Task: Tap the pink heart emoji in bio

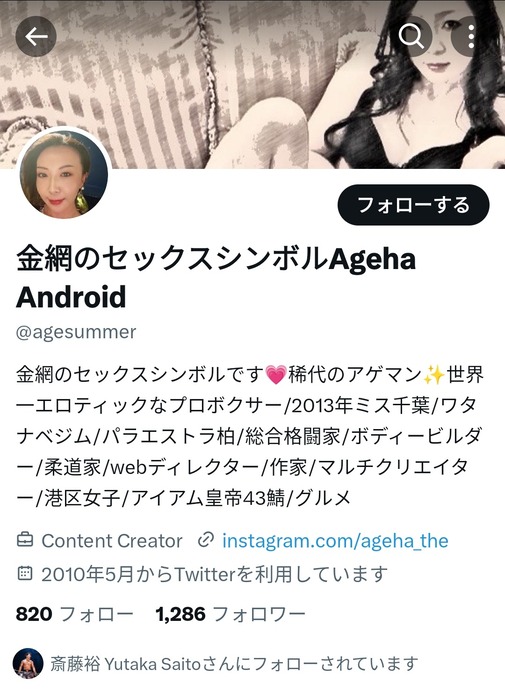Action: click(275, 375)
